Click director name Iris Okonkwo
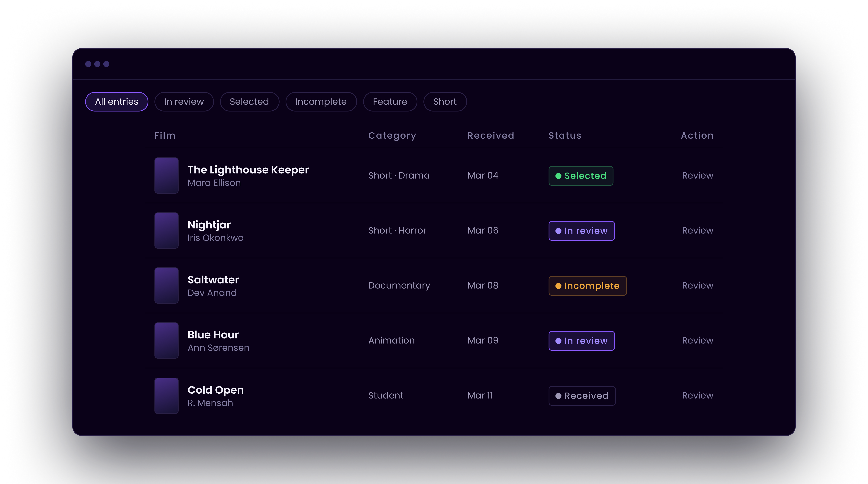This screenshot has width=868, height=484. point(215,238)
